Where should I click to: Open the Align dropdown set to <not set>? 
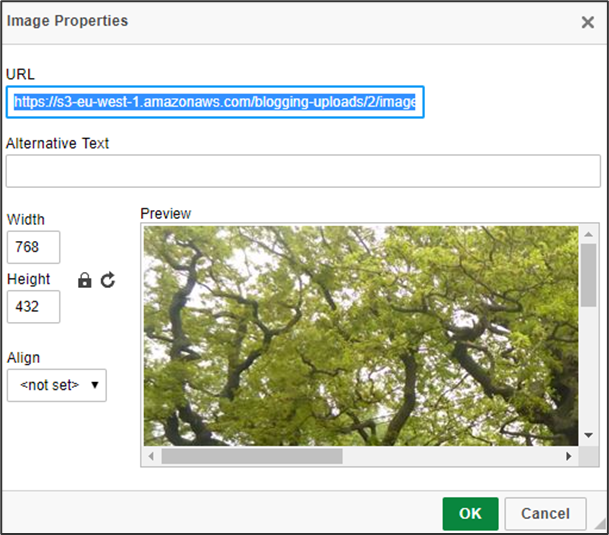click(56, 385)
